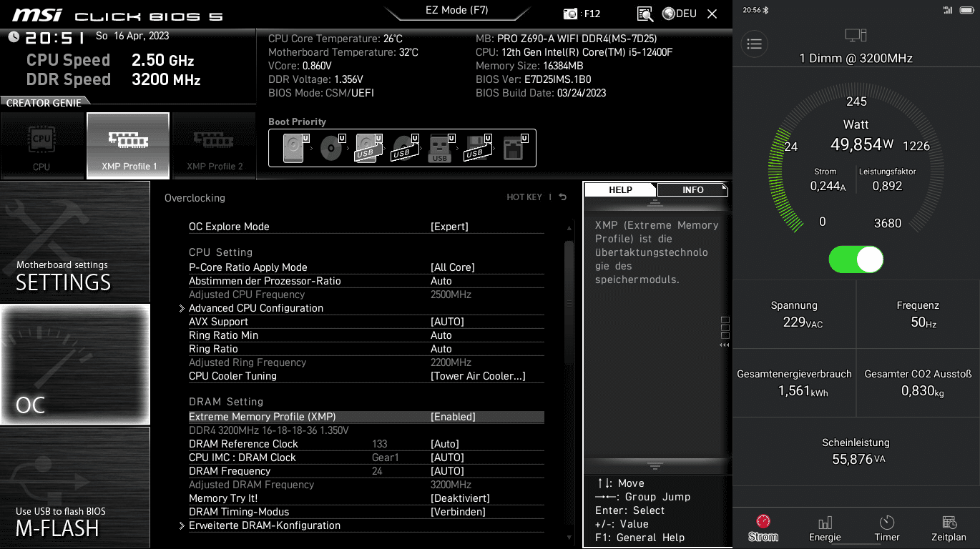Switch to the INFO tab
Image resolution: width=980 pixels, height=549 pixels.
tap(692, 189)
